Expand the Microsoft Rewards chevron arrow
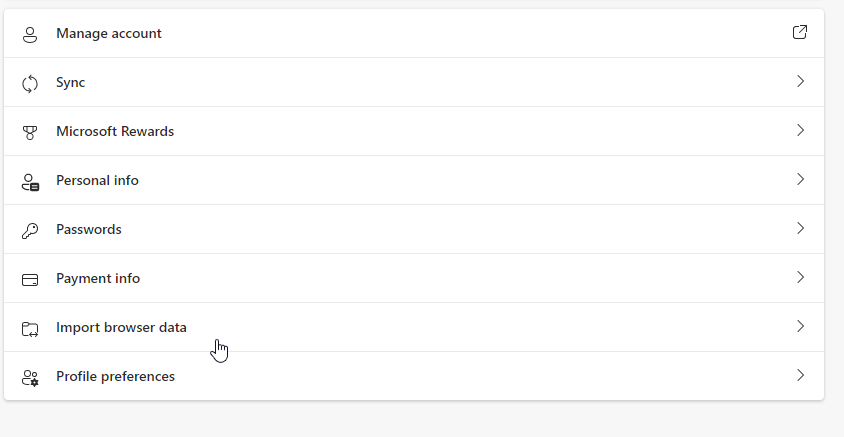Screen dimensions: 844x437 (x=800, y=130)
